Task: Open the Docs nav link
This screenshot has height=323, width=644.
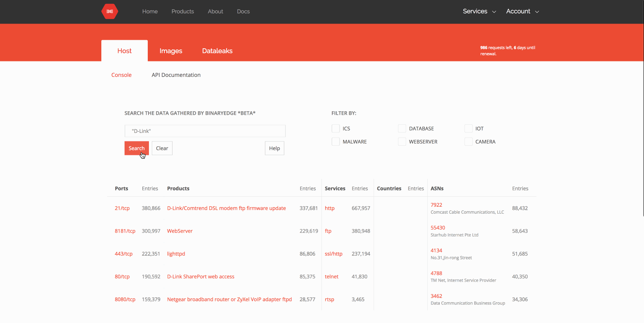Action: (x=243, y=12)
